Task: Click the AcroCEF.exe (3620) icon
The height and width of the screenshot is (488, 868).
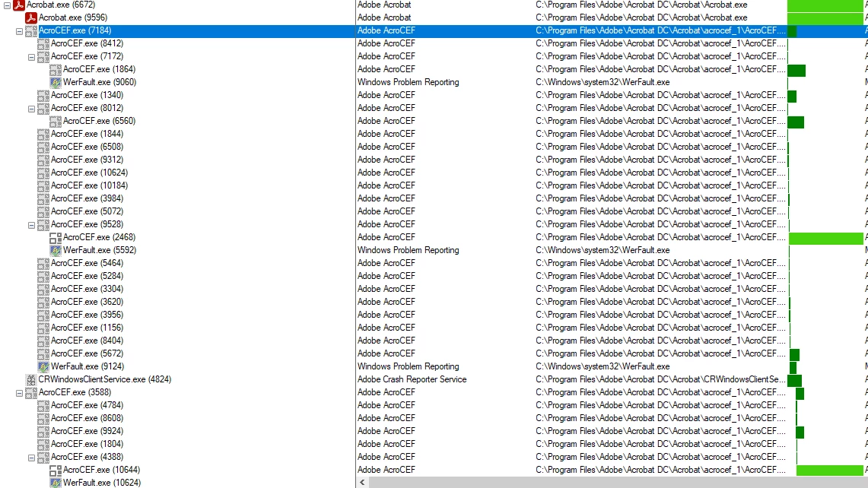Action: [x=43, y=302]
